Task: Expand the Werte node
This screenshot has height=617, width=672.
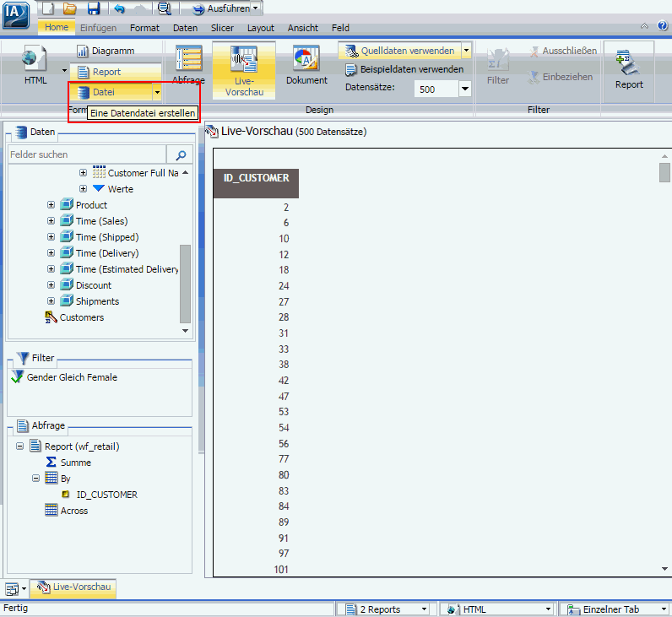Action: [83, 188]
